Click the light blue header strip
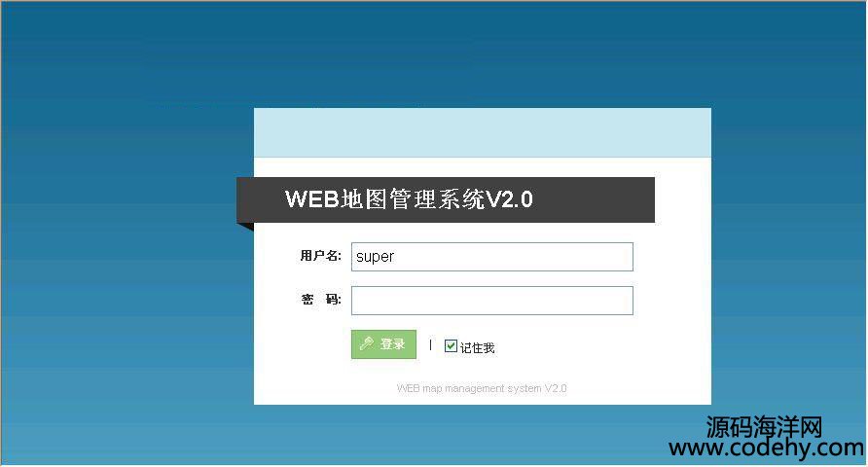 tap(483, 132)
